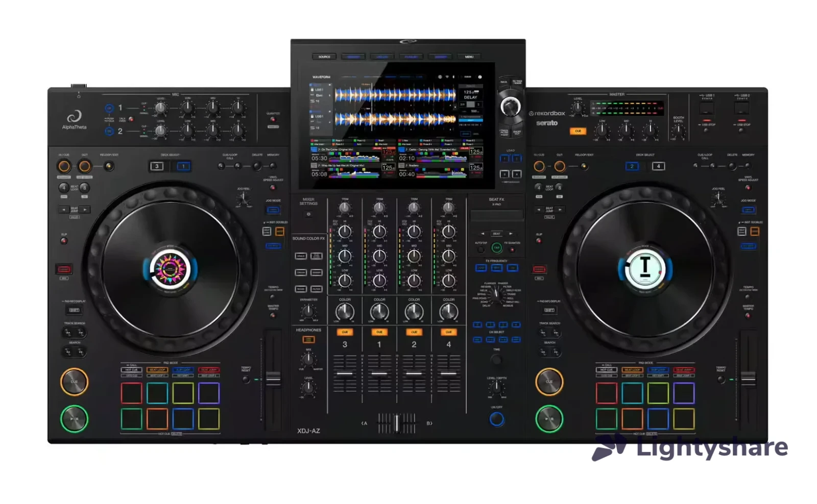Switch left pads to BEAT LOOP mode
817x504 pixels.
coord(157,370)
